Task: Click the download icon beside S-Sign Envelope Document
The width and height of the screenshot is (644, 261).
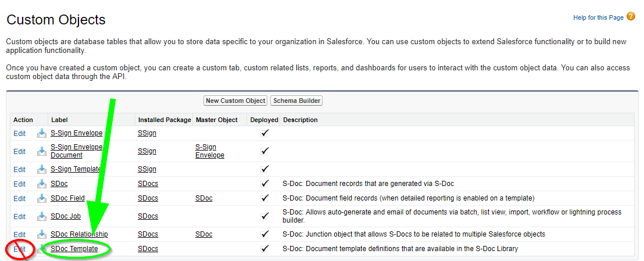Action: [x=41, y=151]
